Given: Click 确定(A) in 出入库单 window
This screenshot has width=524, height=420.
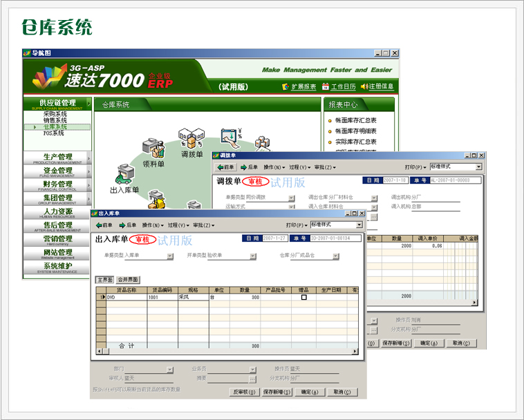Looking at the screenshot, I should click(310, 392).
